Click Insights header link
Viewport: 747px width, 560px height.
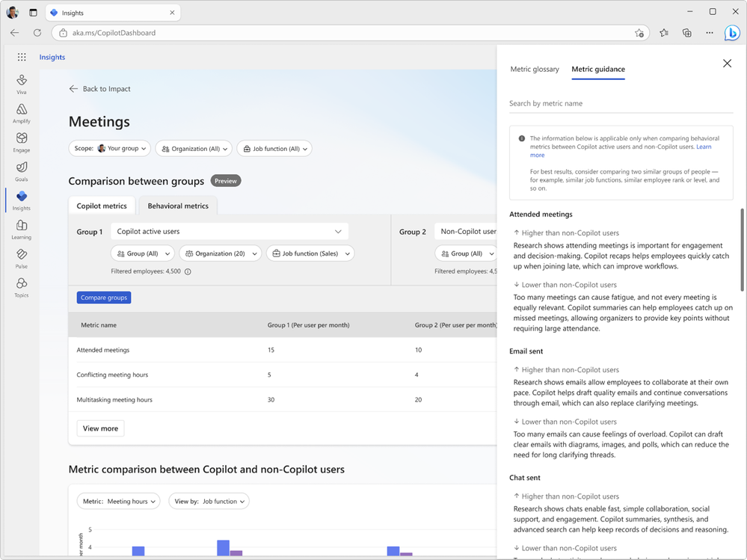pyautogui.click(x=52, y=57)
